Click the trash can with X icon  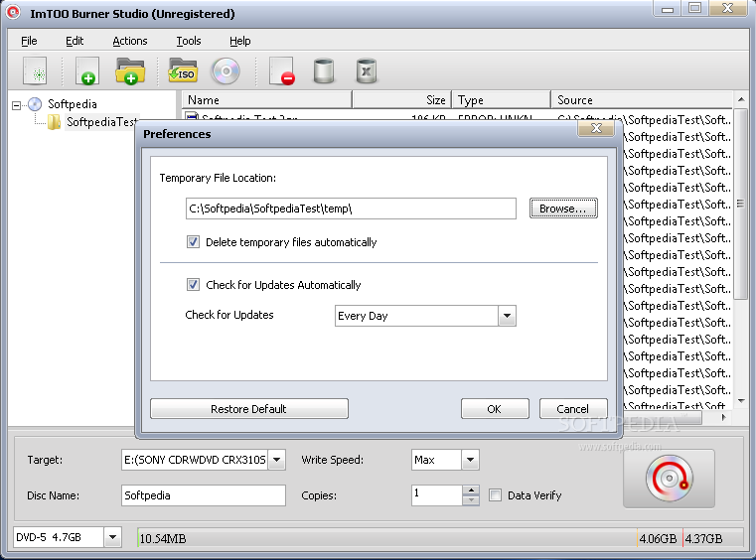tap(367, 71)
